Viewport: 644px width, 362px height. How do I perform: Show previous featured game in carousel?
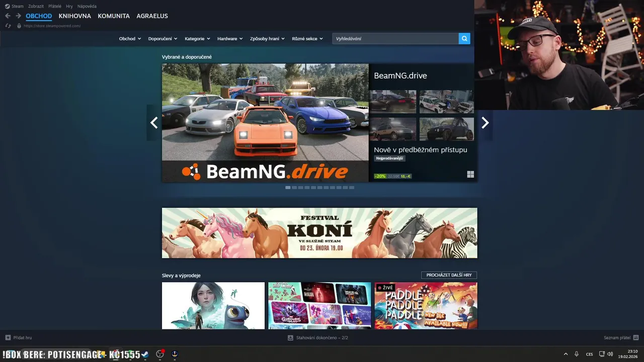pos(154,123)
